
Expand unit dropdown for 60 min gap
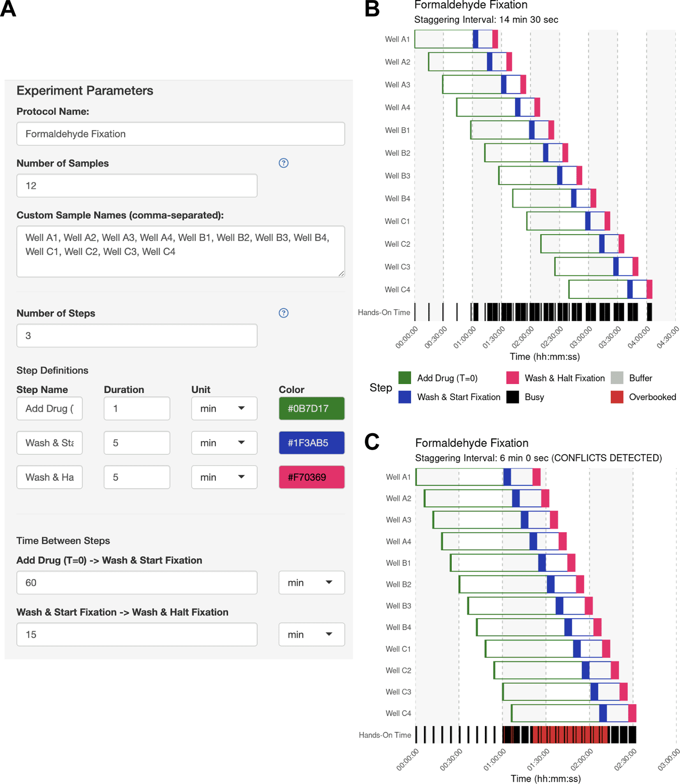(311, 582)
